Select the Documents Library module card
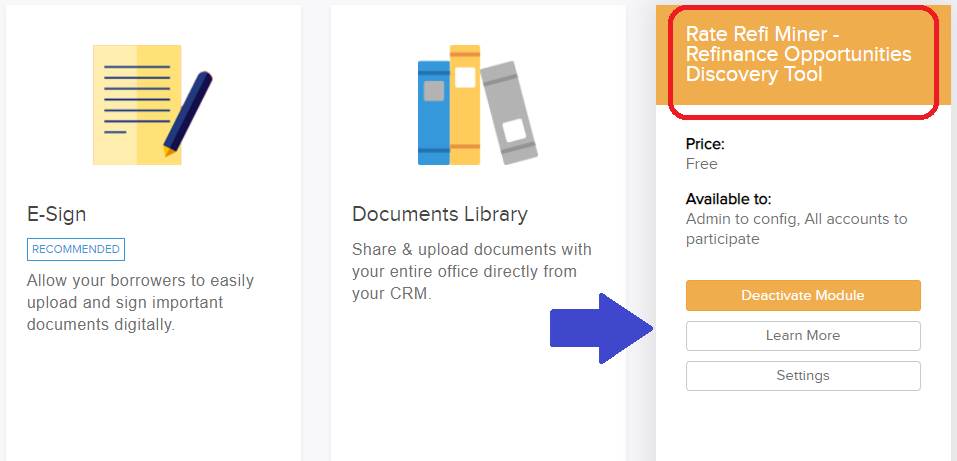This screenshot has width=957, height=461. click(x=478, y=233)
